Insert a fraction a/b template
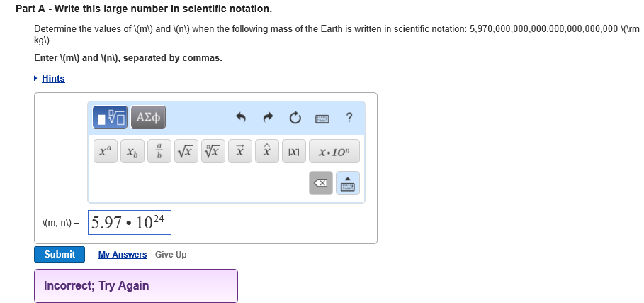 pyautogui.click(x=159, y=152)
